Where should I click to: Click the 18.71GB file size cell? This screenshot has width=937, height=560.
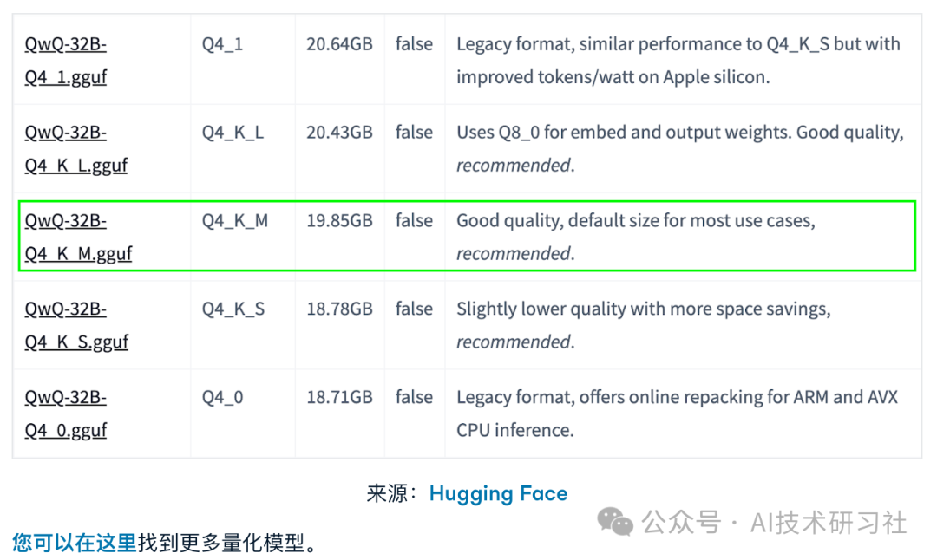coord(339,398)
